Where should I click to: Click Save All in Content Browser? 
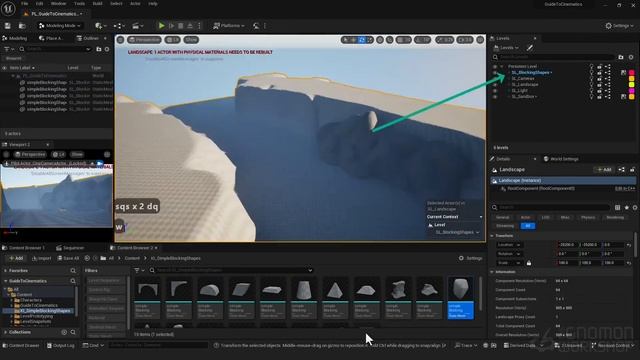click(x=68, y=258)
